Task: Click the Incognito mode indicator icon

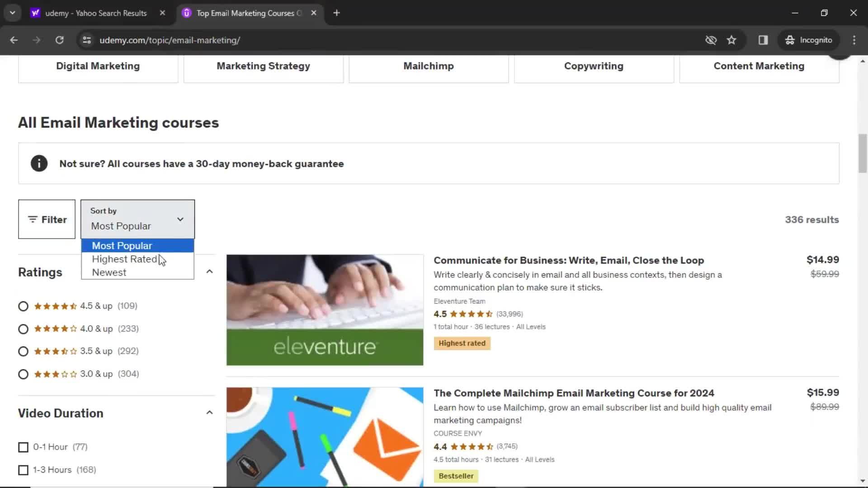Action: [791, 40]
